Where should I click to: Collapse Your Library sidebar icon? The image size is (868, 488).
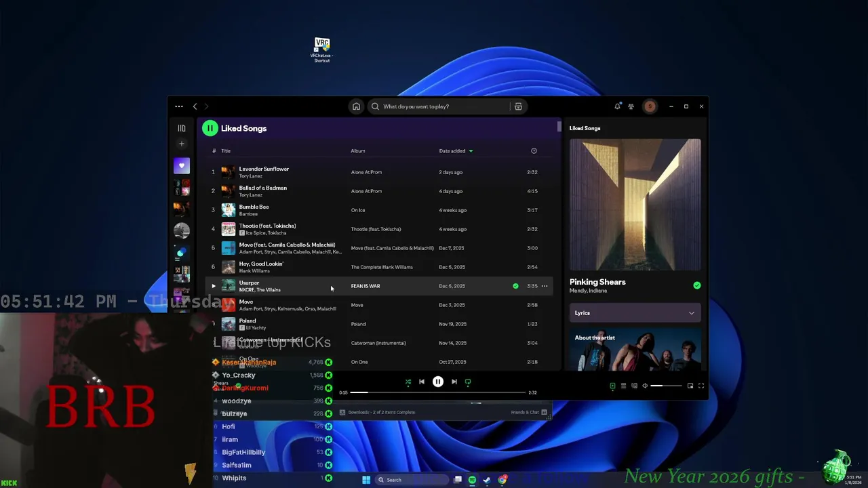(181, 128)
